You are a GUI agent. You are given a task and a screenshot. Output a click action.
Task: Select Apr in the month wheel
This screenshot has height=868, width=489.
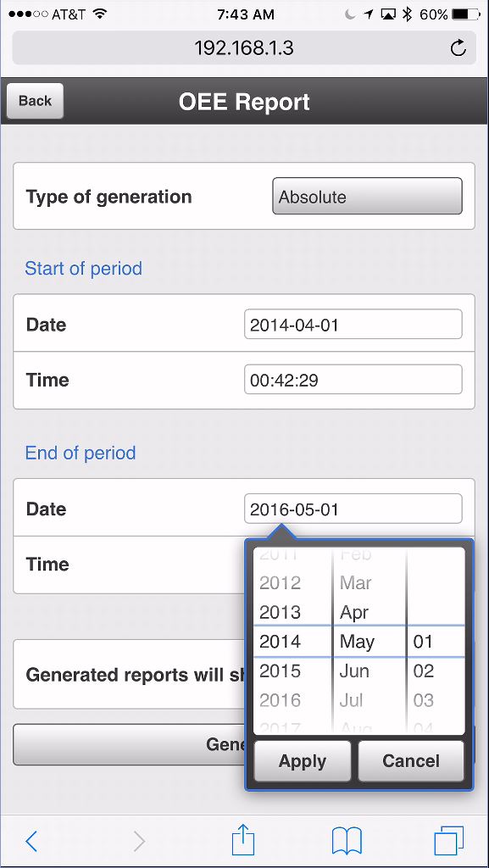click(x=354, y=613)
